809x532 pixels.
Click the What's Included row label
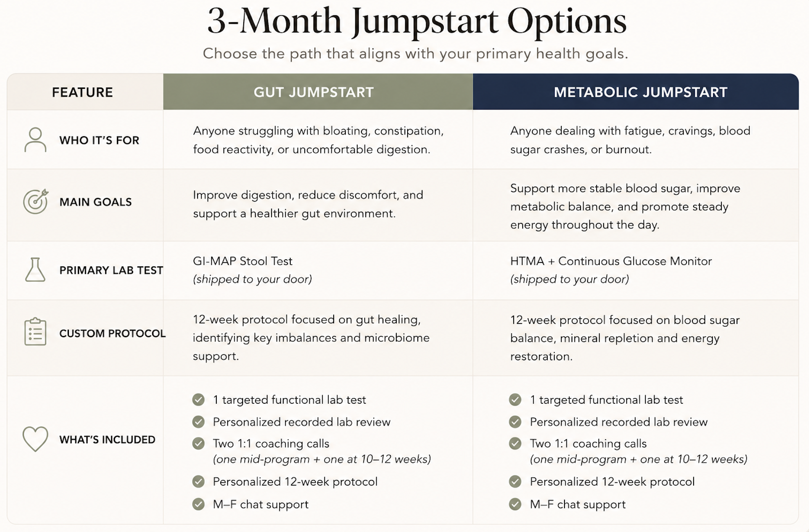point(107,439)
